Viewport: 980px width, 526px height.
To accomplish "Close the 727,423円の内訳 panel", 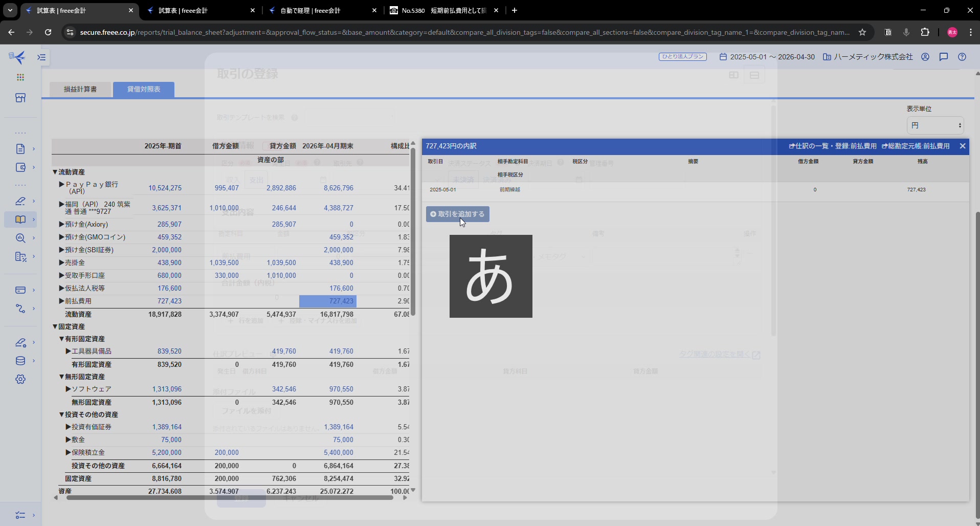I will pos(963,146).
